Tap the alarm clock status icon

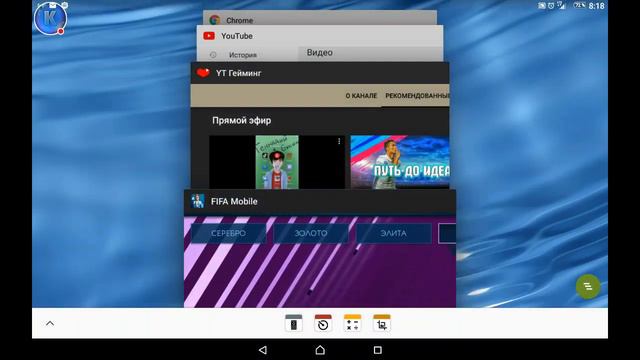(x=551, y=6)
